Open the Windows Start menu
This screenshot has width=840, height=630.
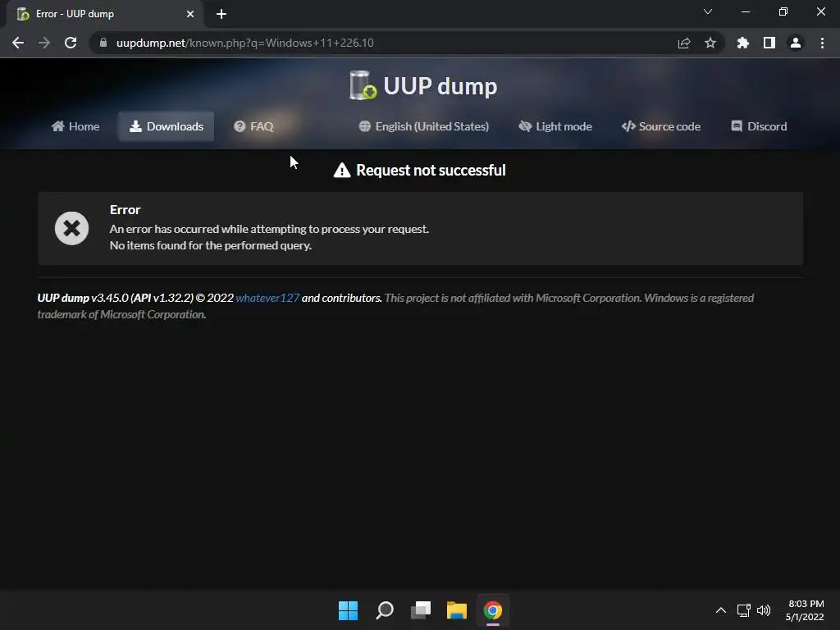coord(348,610)
